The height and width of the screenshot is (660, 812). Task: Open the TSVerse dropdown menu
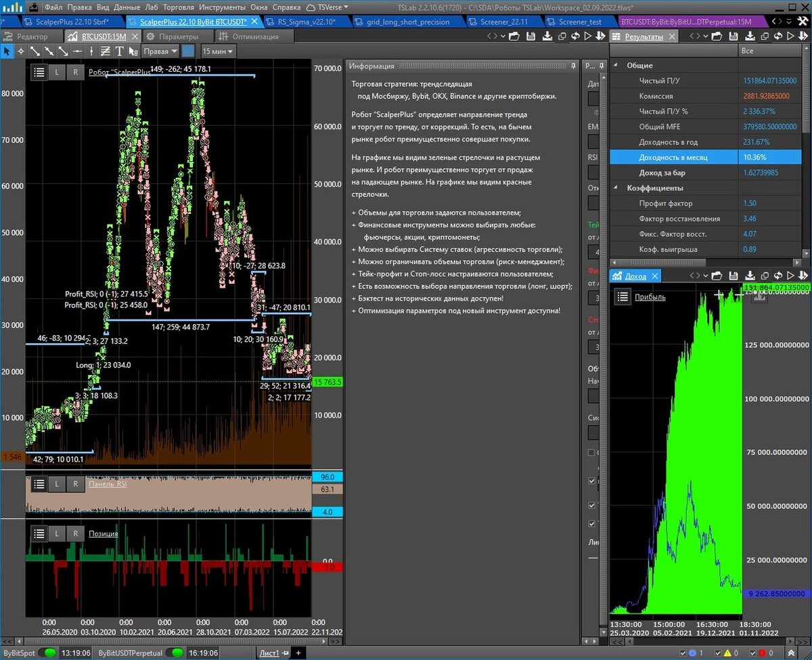tap(328, 7)
